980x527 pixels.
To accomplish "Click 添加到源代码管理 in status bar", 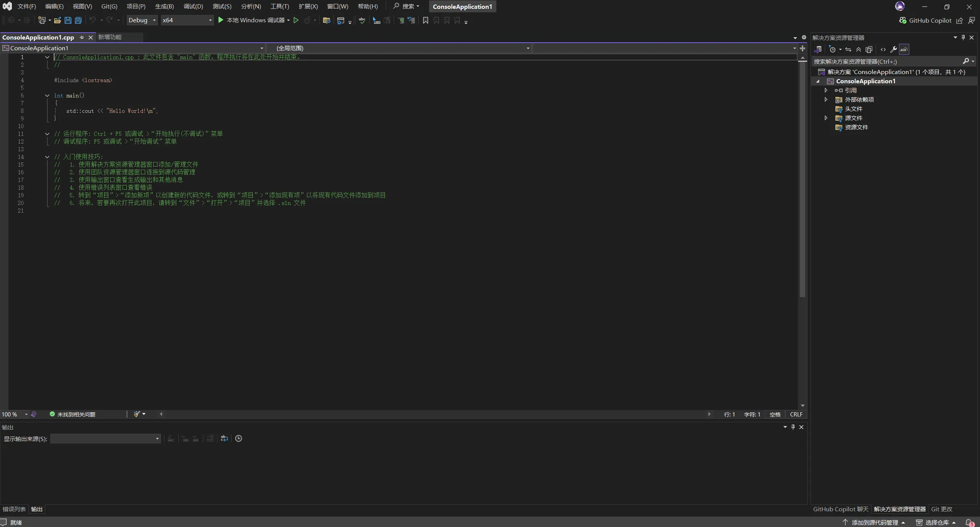I will 874,522.
